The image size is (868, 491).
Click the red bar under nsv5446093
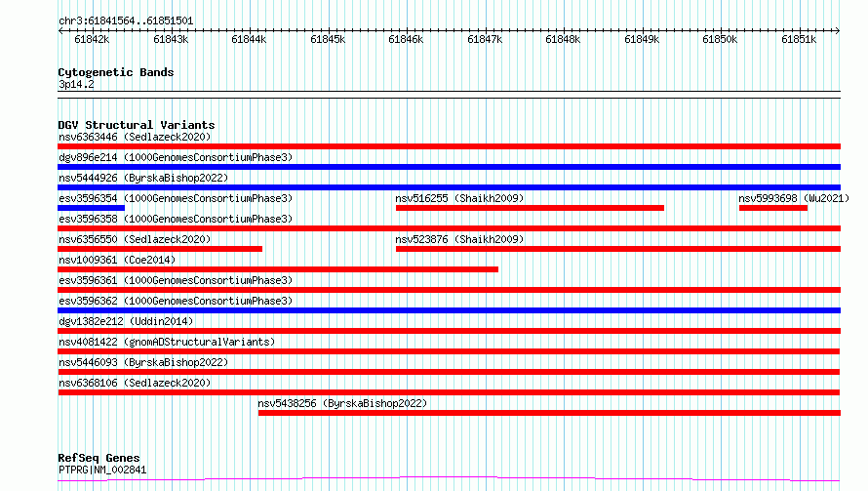click(449, 372)
